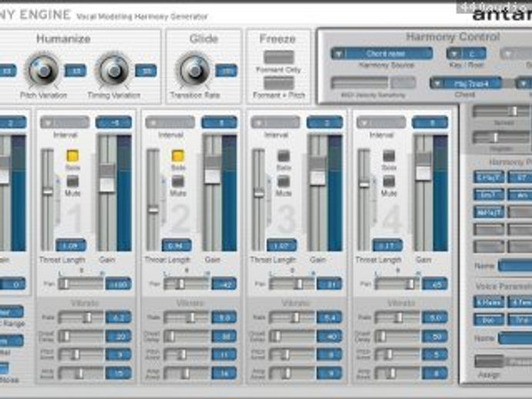Open voice 1 Interval dropdown

(x=65, y=122)
